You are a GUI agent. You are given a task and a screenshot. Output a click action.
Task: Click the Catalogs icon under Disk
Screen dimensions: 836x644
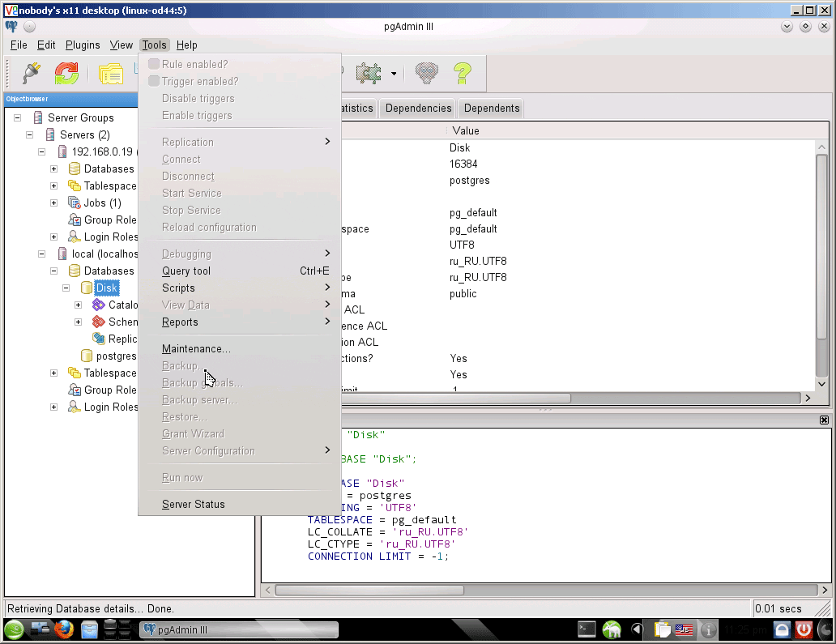tap(99, 305)
